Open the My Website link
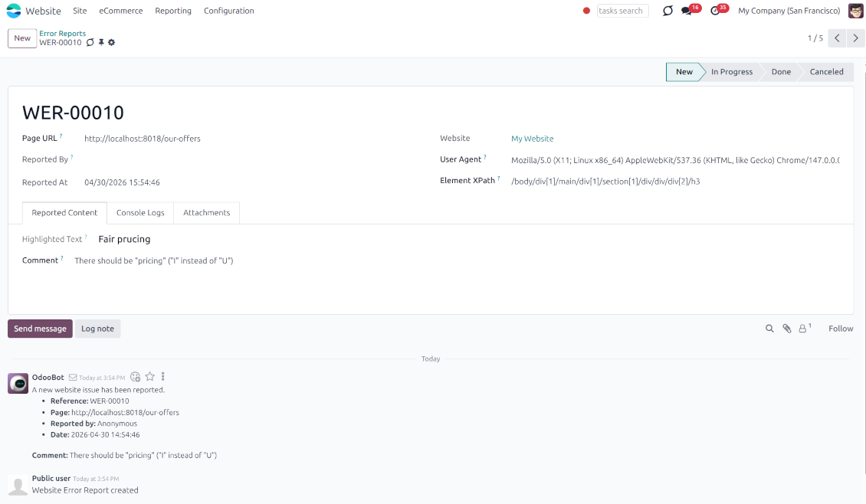The height and width of the screenshot is (504, 866). coord(533,139)
